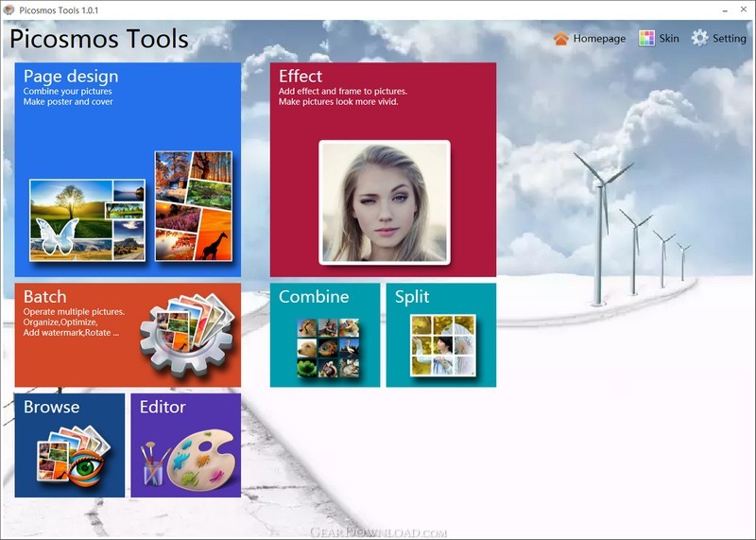Open the Effect tile

[x=383, y=169]
